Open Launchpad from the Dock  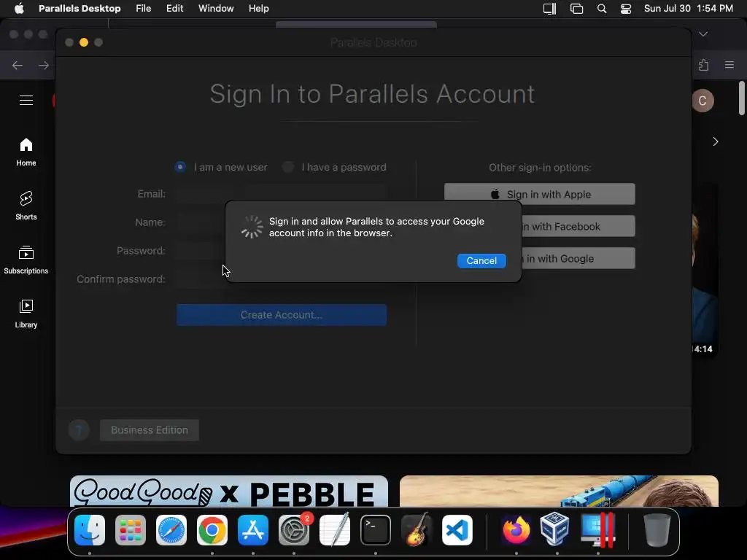[x=131, y=530]
